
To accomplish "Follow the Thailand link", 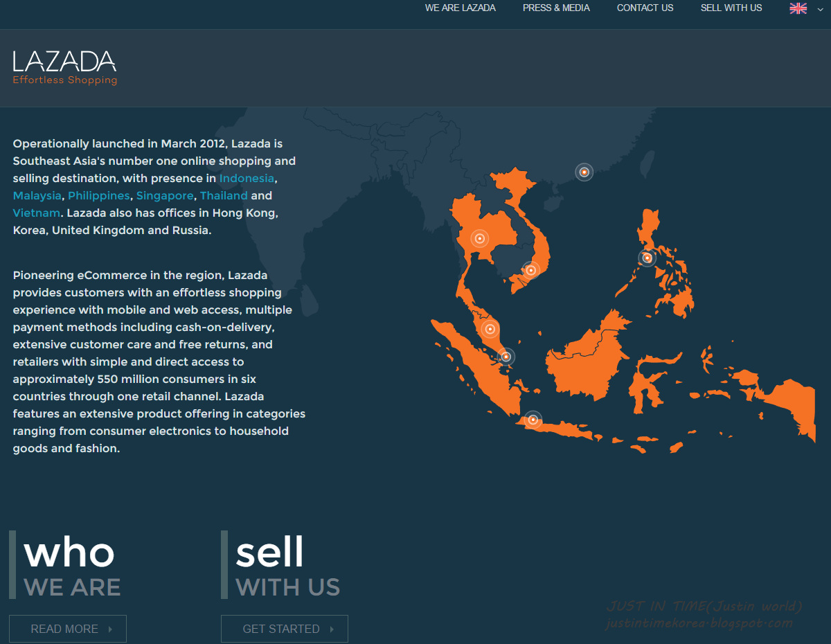I will [x=224, y=196].
